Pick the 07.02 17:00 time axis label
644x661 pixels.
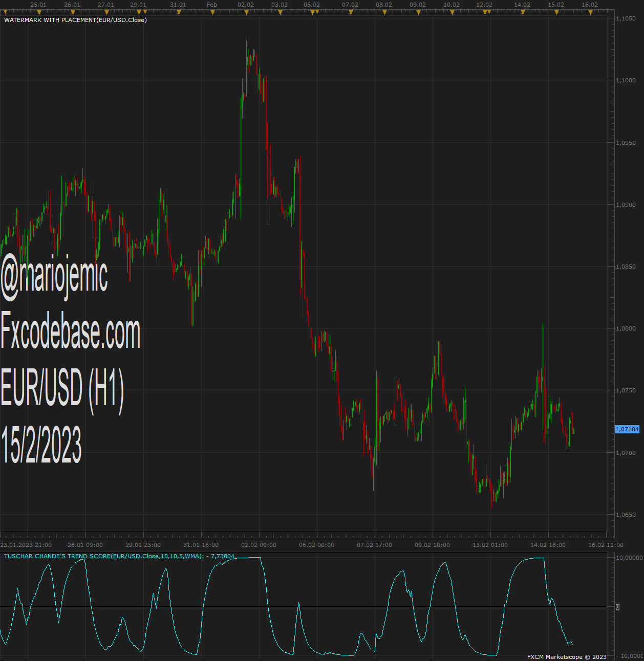374,545
